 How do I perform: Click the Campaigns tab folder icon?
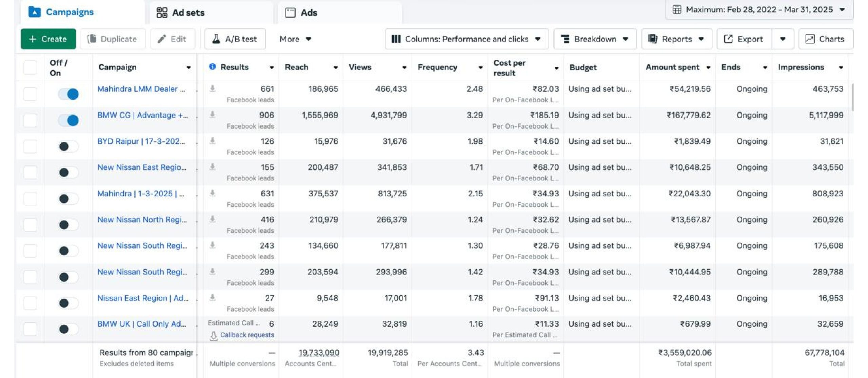34,12
